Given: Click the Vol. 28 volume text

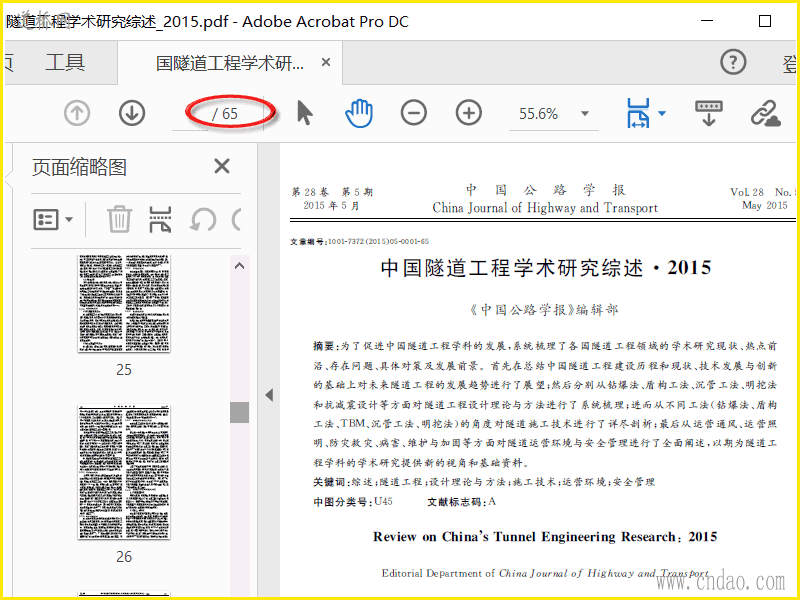Looking at the screenshot, I should [x=747, y=192].
